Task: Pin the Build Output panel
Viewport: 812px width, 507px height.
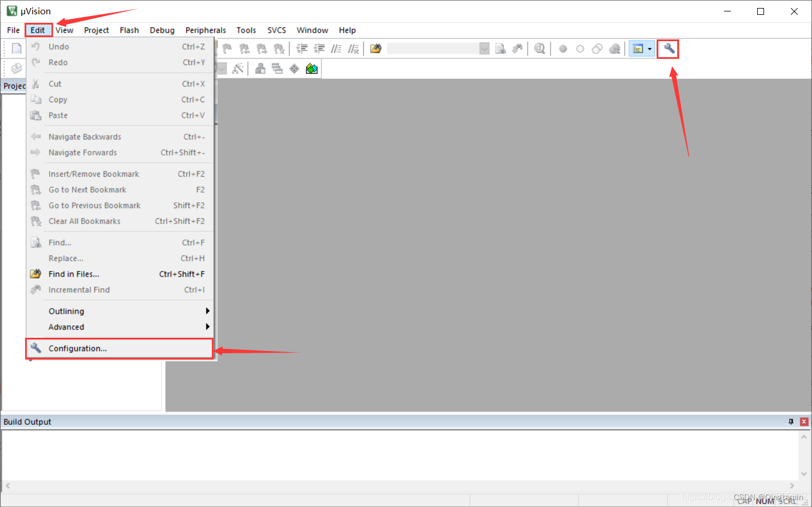Action: click(x=791, y=422)
